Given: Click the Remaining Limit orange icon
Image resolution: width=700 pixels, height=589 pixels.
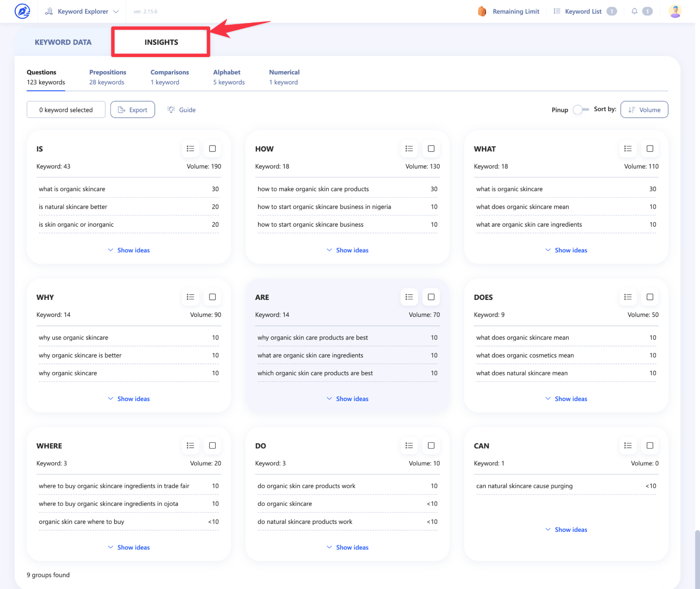Looking at the screenshot, I should coord(482,11).
